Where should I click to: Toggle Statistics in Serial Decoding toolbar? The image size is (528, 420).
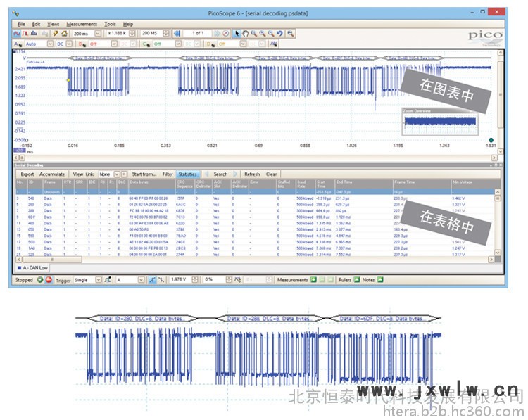tap(187, 174)
